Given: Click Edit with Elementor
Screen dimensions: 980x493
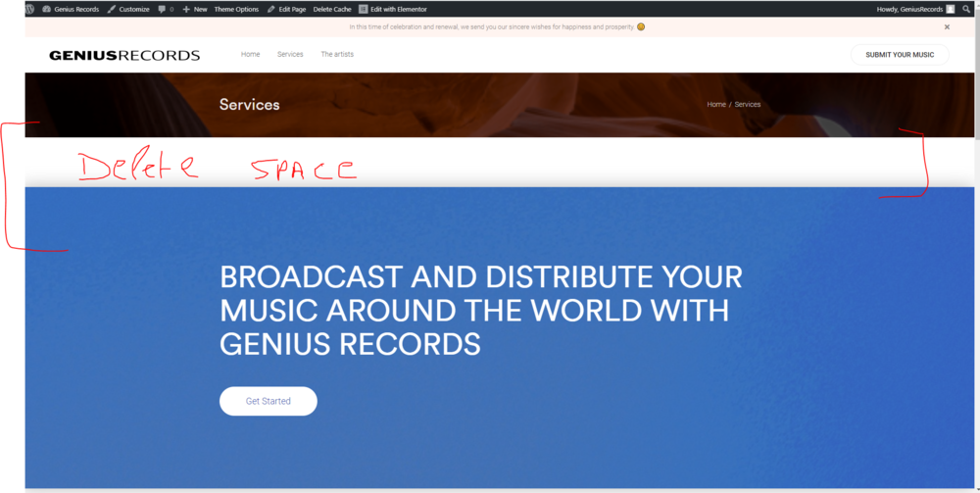Looking at the screenshot, I should coord(393,10).
